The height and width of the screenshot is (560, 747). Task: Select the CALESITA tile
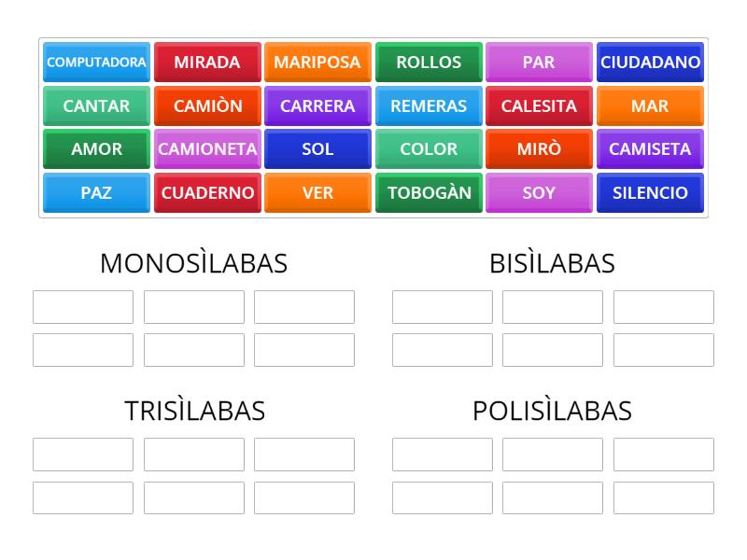[x=539, y=105]
